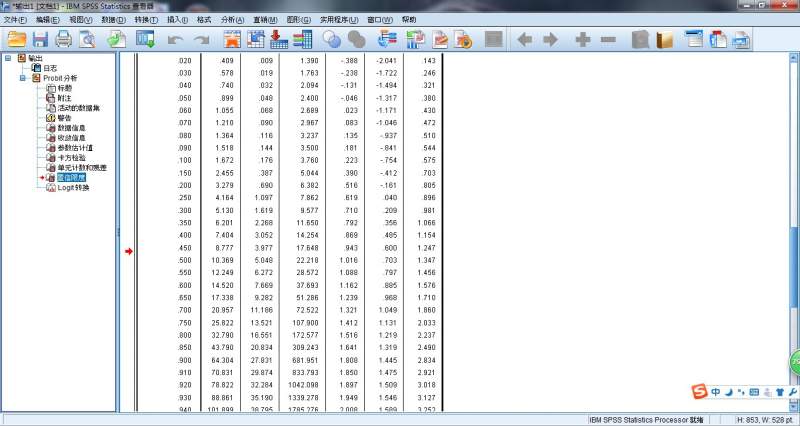
Task: Click the Insert Title icon
Action: click(718, 39)
